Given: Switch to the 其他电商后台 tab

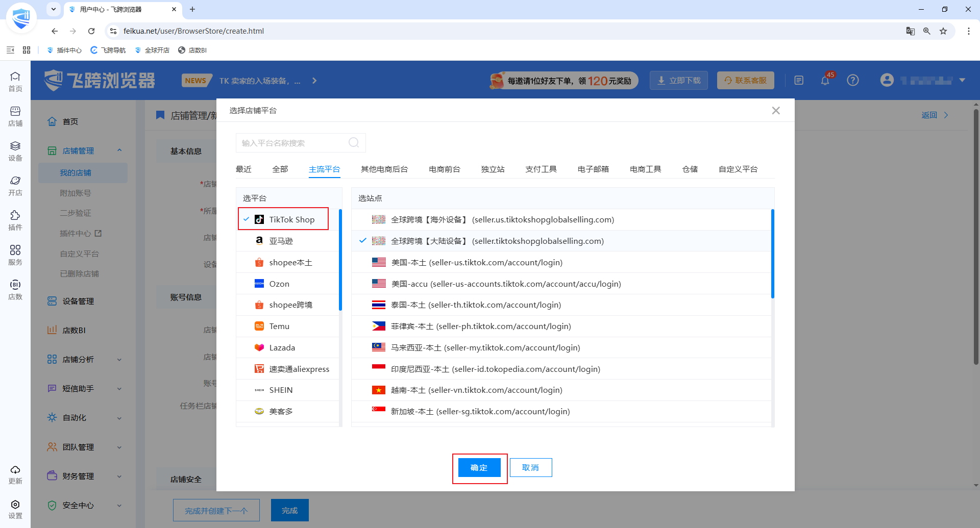Looking at the screenshot, I should point(384,169).
